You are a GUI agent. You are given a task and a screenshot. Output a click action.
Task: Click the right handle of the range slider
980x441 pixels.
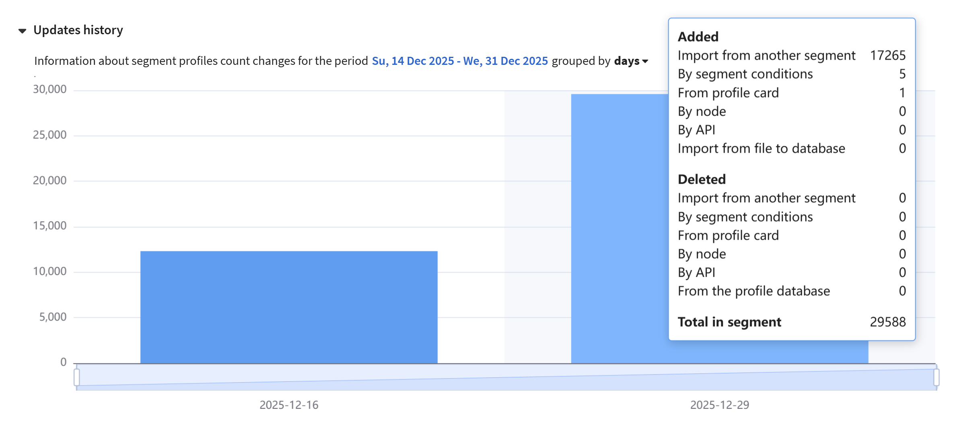936,377
